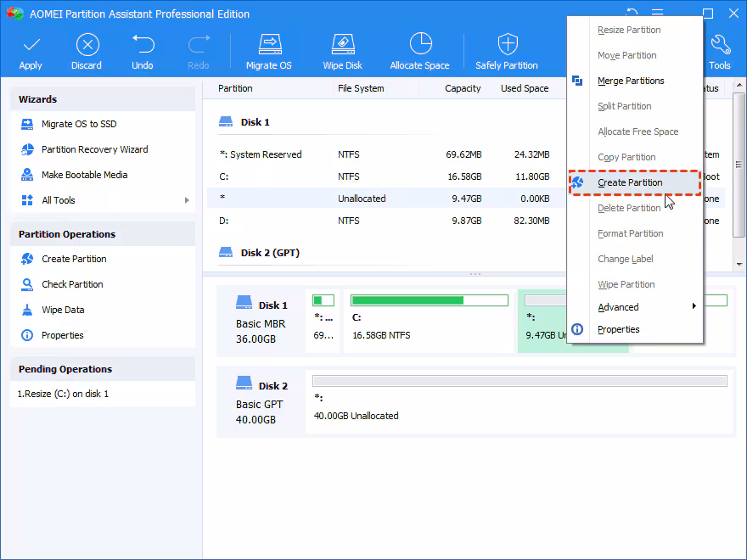Expand the Advanced submenu arrow
This screenshot has height=560, width=747.
point(694,306)
